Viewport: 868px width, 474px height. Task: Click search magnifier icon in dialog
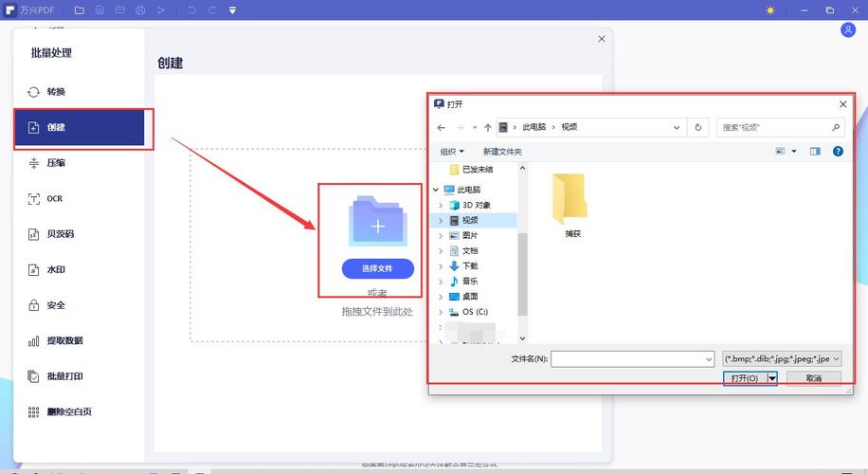click(836, 127)
